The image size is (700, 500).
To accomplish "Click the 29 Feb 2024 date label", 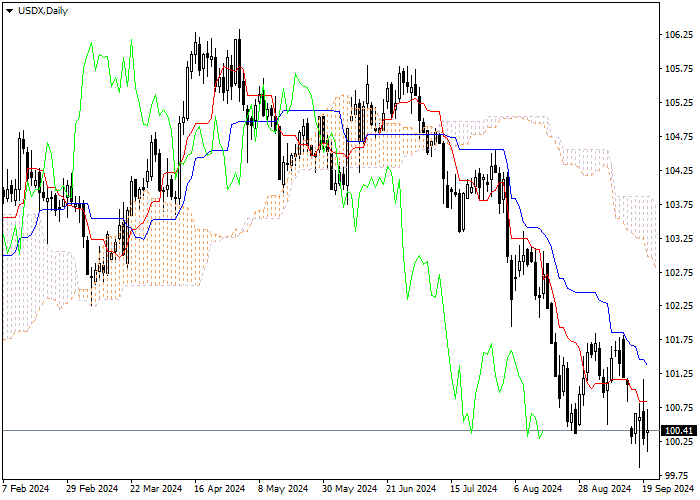I will pyautogui.click(x=92, y=489).
